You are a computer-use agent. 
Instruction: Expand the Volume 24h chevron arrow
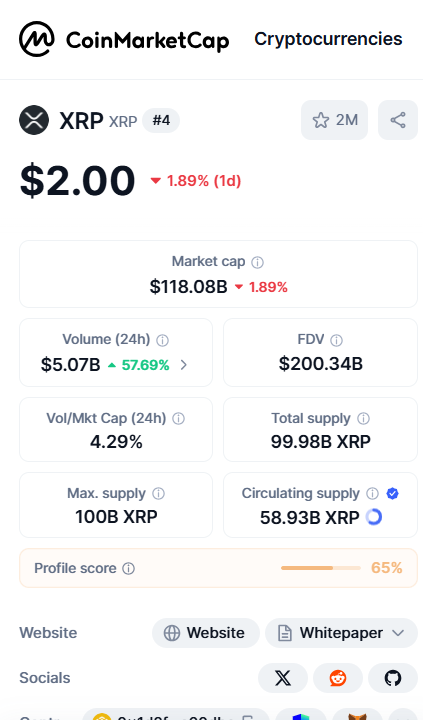point(184,365)
